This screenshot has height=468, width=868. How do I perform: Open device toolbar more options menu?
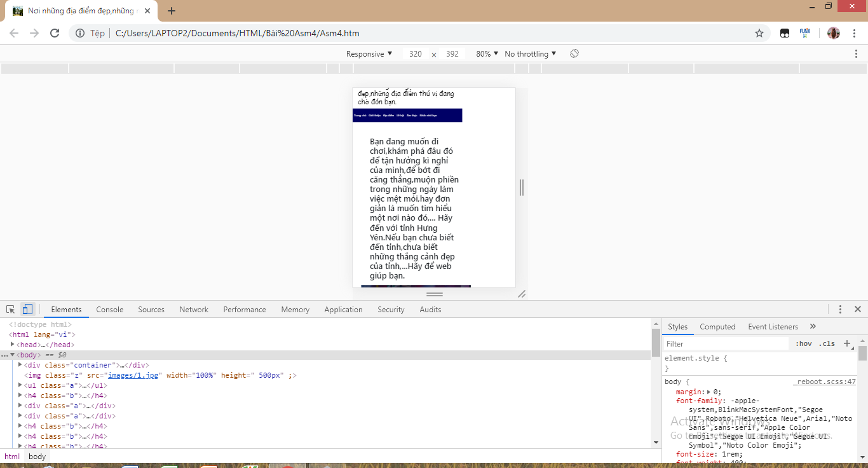pos(856,54)
